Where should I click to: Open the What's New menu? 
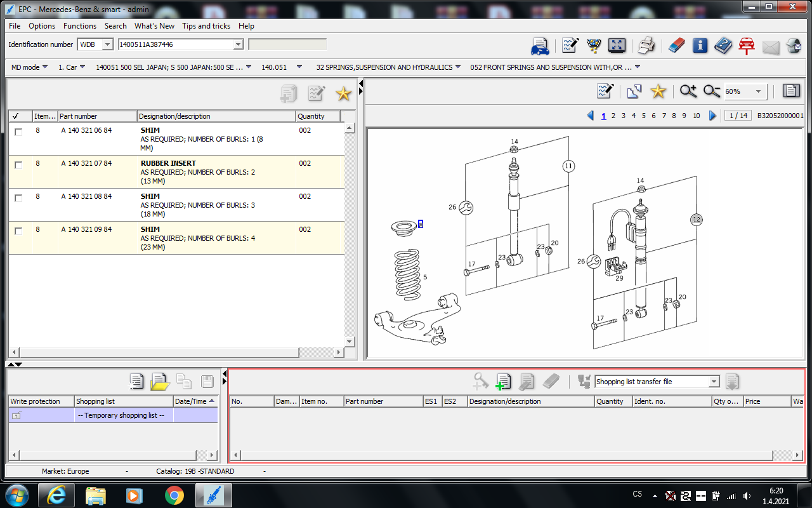154,26
